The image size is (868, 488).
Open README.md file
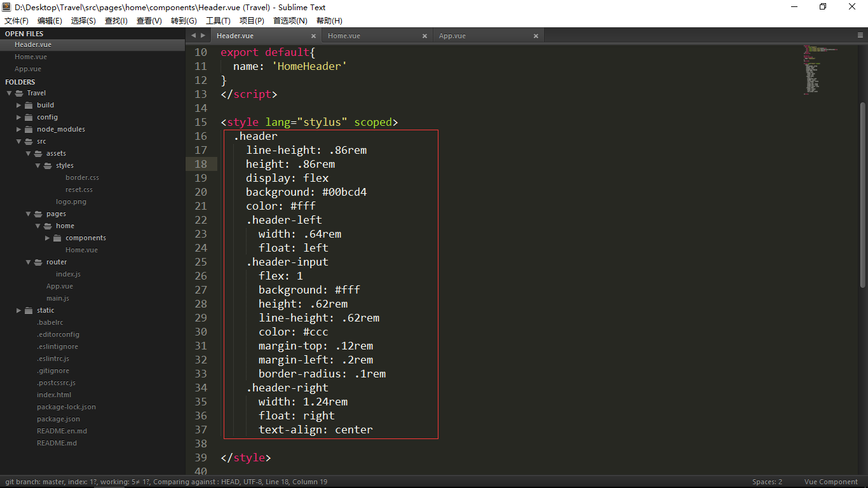tap(57, 443)
